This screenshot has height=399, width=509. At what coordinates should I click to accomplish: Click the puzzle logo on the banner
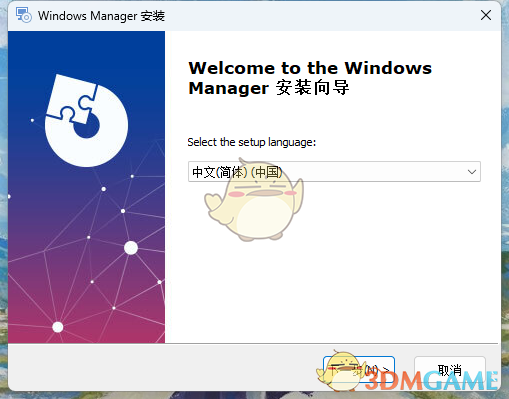pyautogui.click(x=86, y=120)
